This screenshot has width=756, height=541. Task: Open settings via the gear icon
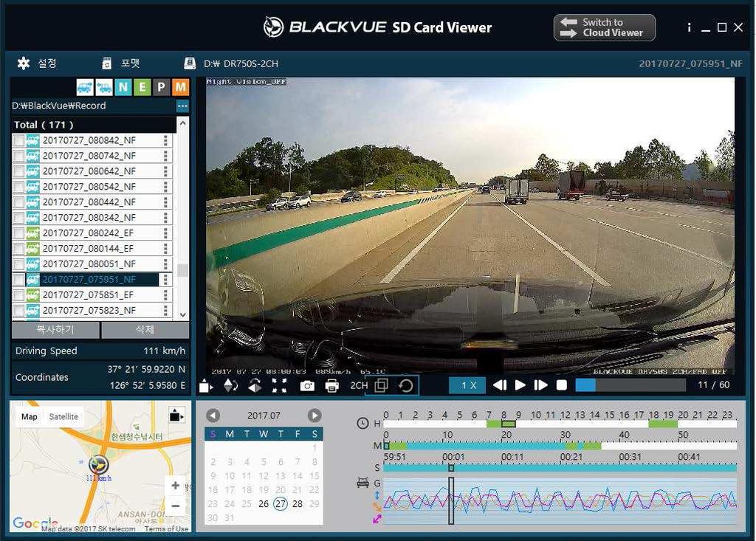[x=23, y=63]
